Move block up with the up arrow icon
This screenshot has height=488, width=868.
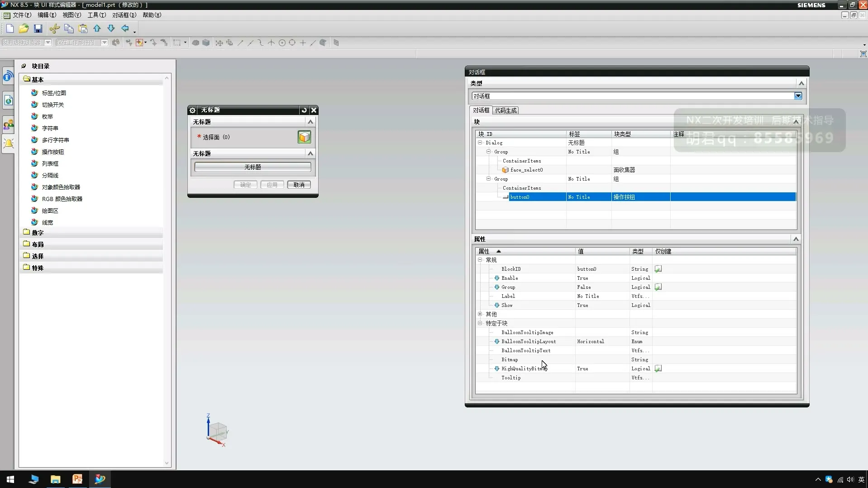[97, 29]
